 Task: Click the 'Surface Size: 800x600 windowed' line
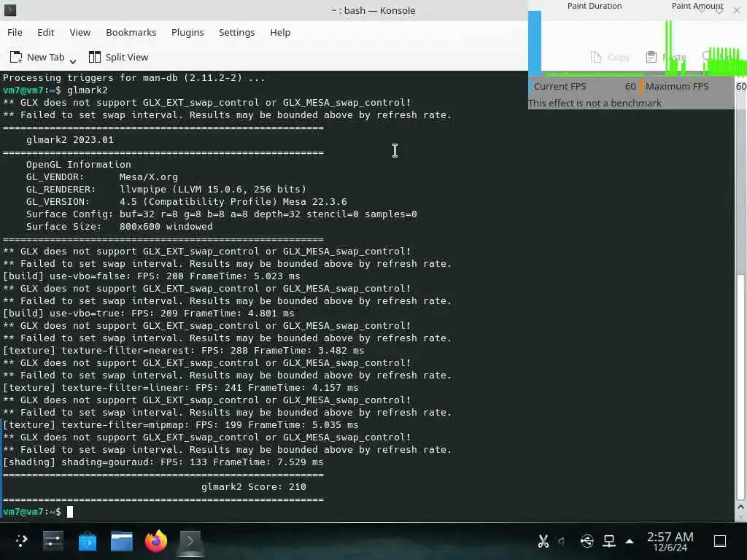(120, 226)
